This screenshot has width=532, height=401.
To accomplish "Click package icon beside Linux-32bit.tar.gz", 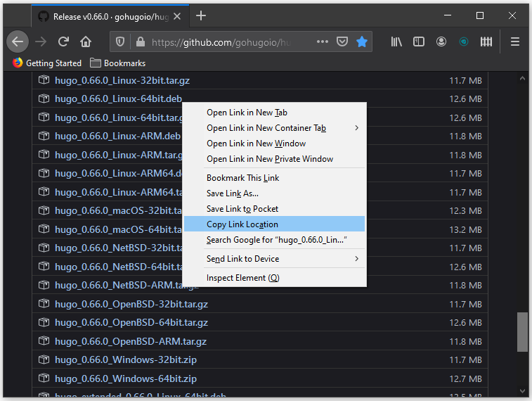I will click(x=44, y=79).
